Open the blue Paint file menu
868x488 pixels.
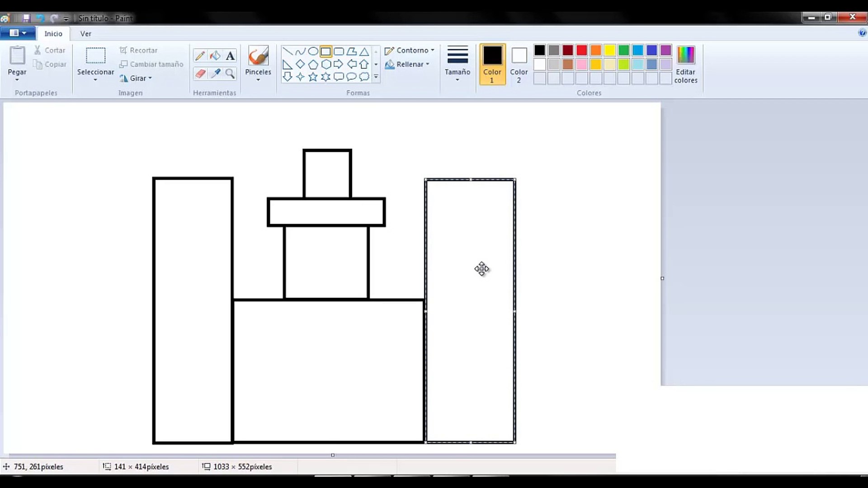(x=18, y=33)
